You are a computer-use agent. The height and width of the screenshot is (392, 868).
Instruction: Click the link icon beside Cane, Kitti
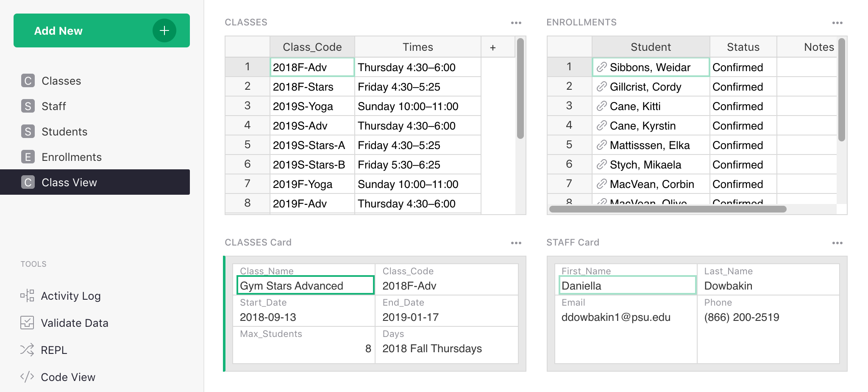tap(601, 106)
